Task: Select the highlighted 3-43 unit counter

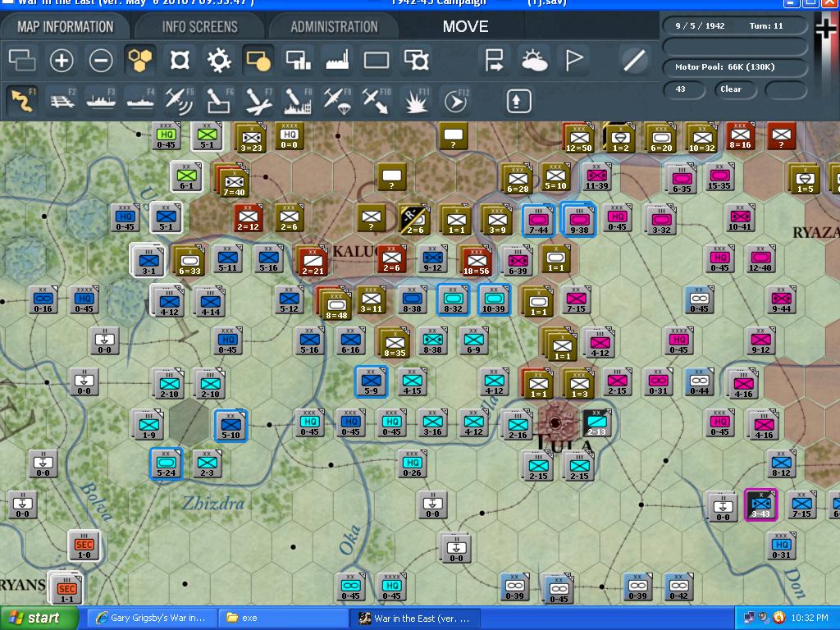Action: [x=760, y=504]
